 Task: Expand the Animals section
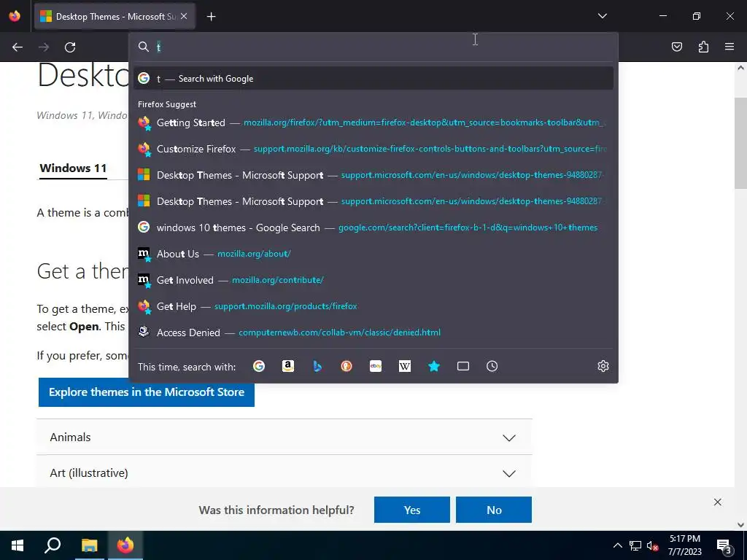tap(284, 437)
